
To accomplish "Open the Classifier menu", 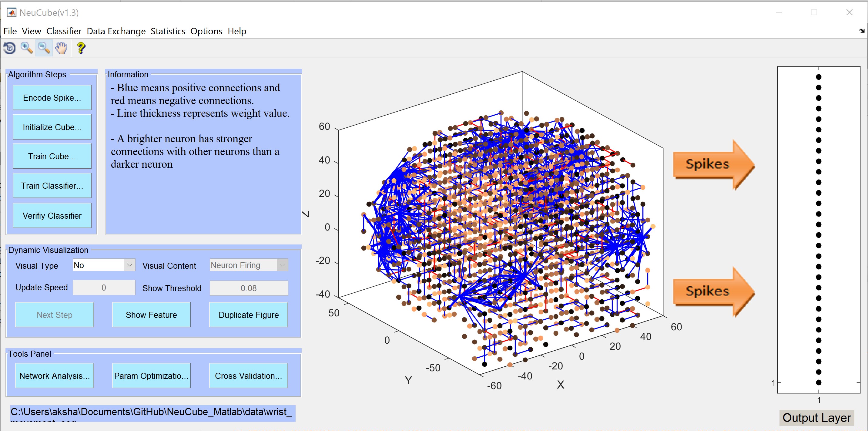I will pyautogui.click(x=64, y=31).
